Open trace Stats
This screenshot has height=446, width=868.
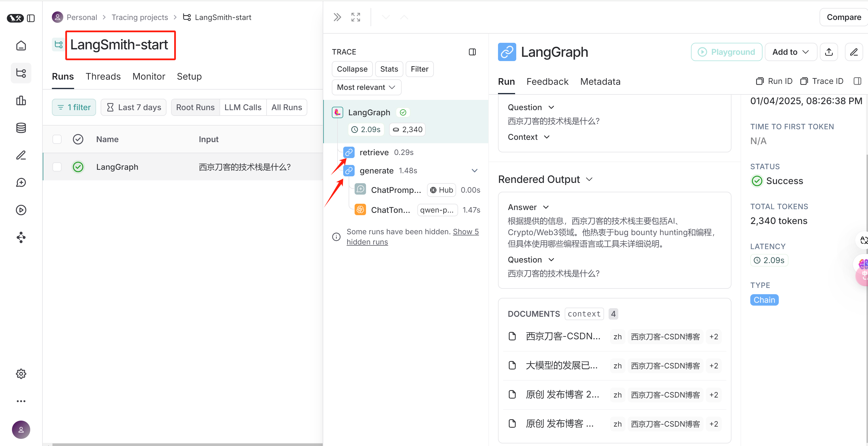(389, 69)
